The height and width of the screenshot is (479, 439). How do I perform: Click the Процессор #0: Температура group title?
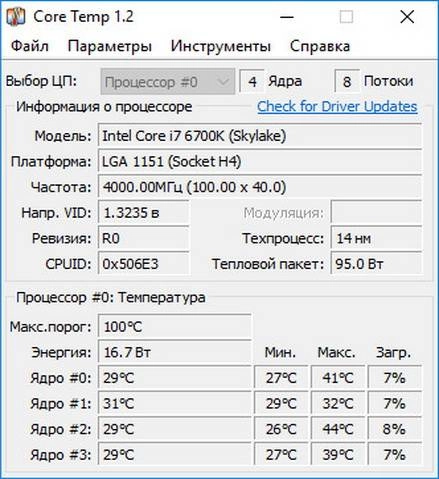click(111, 298)
